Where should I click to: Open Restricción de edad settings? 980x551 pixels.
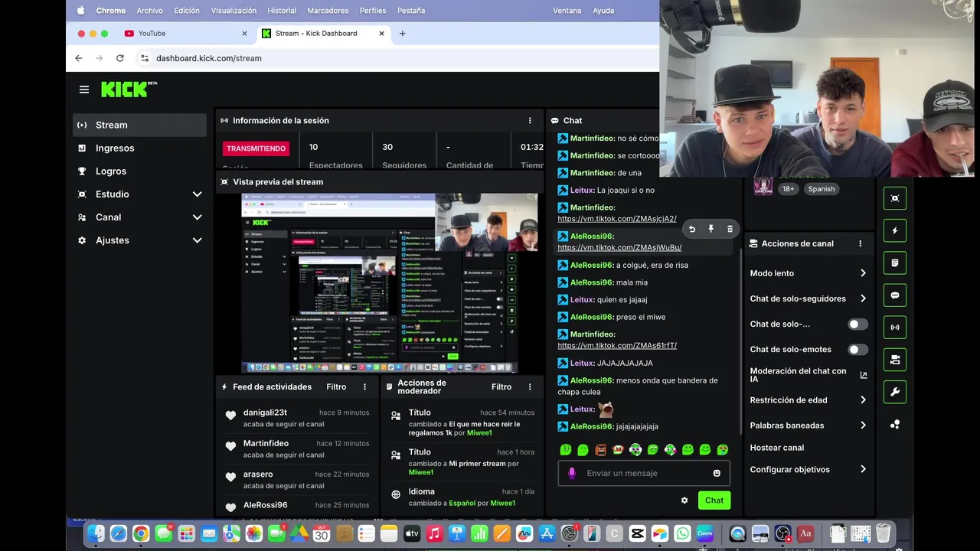pos(808,400)
